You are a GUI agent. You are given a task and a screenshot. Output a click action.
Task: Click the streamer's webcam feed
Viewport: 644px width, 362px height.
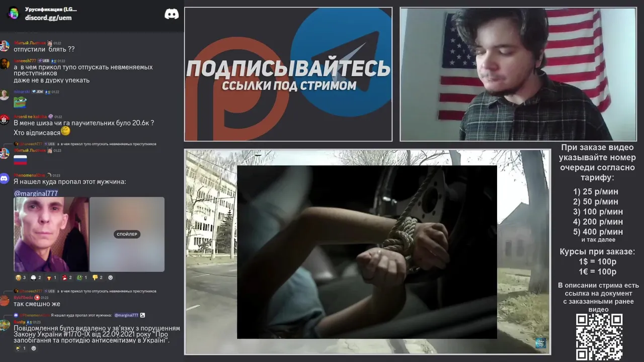[518, 74]
